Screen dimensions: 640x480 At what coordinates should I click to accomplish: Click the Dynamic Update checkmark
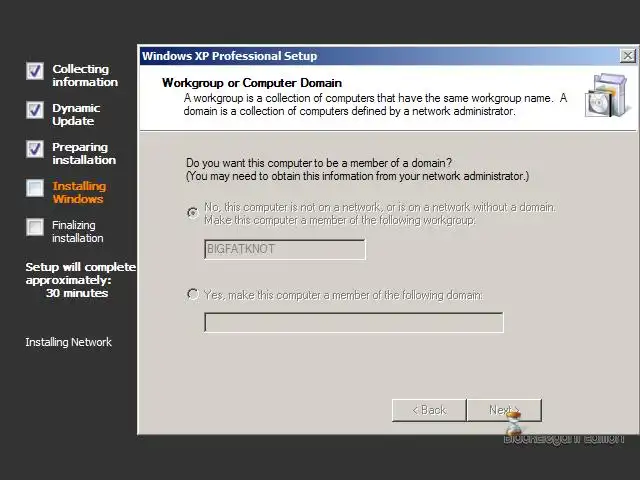tap(35, 110)
